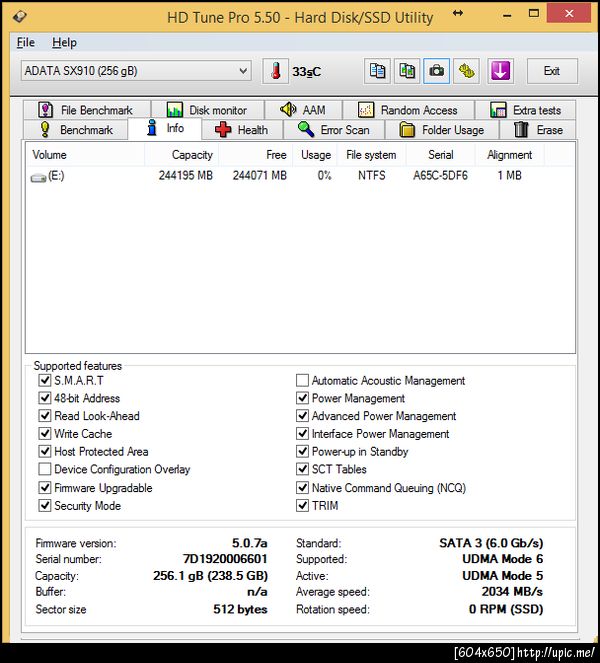The width and height of the screenshot is (600, 663).
Task: Click the UDMA Mode 6 supported value
Action: click(502, 559)
